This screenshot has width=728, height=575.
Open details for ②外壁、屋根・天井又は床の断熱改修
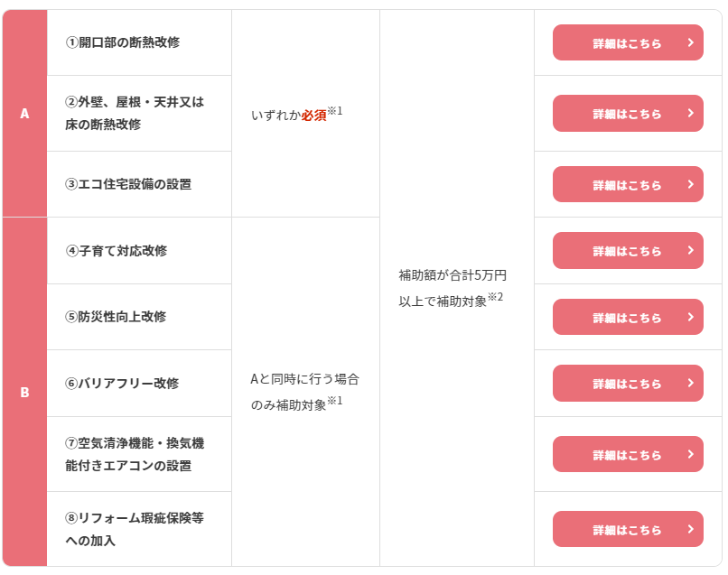coord(627,114)
